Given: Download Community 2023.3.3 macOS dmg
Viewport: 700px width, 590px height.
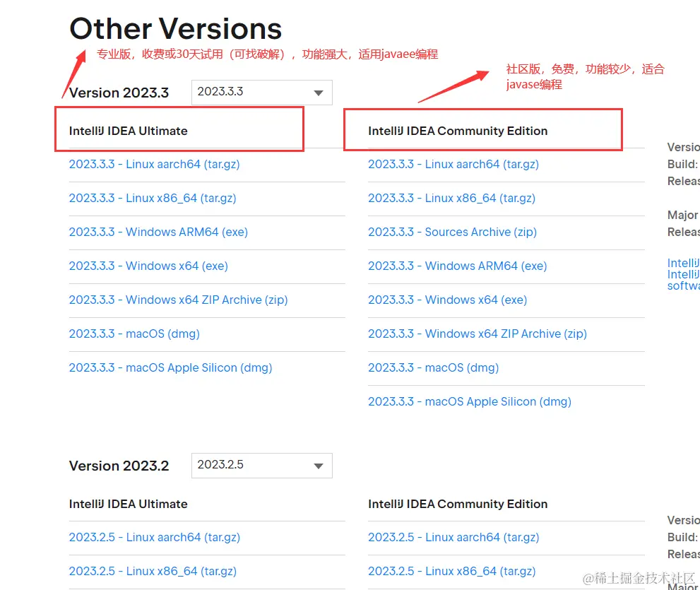Looking at the screenshot, I should click(x=433, y=368).
